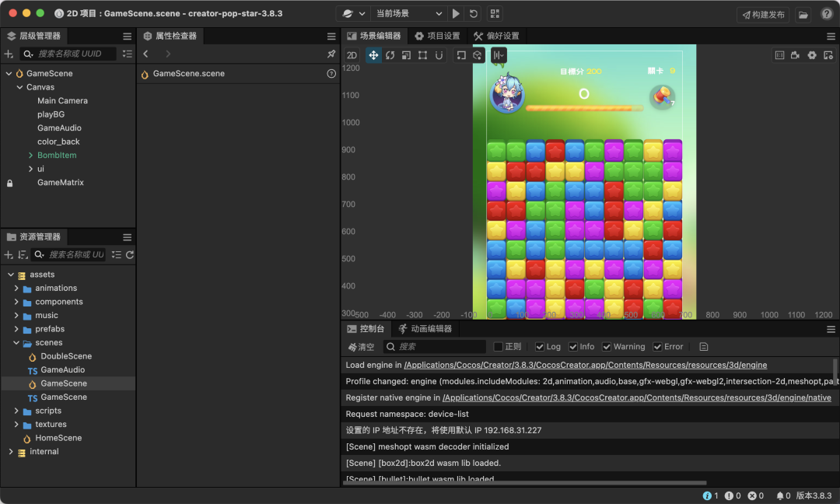Image resolution: width=840 pixels, height=504 pixels.
Task: Pin the inspector panel
Action: tap(331, 54)
